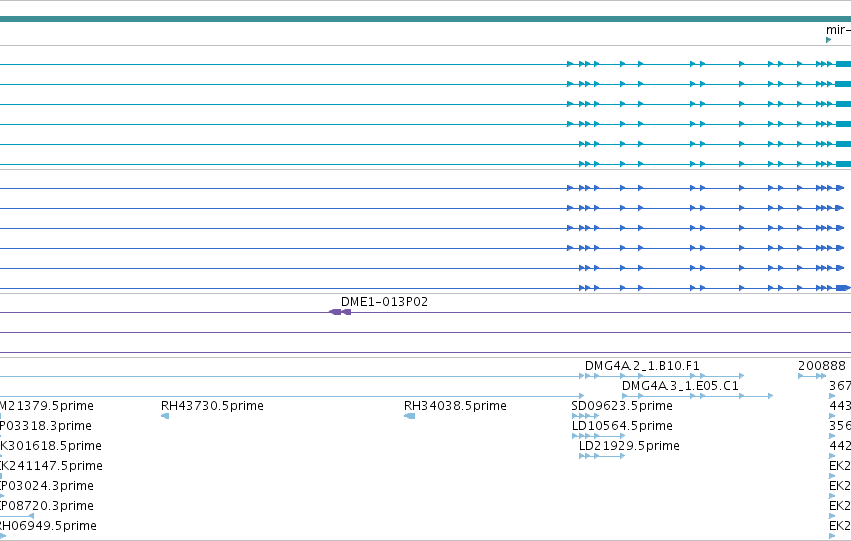Screen dimensions: 851x541
Task: Click the short feature under 200888
Action: [812, 376]
